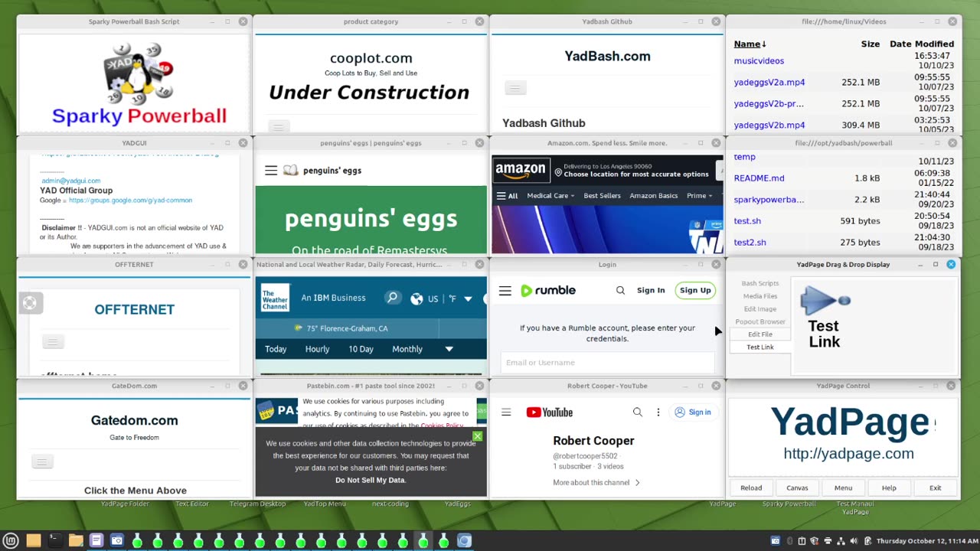Switch to the 10 Day weather tab
The height and width of the screenshot is (551, 980).
(x=361, y=349)
